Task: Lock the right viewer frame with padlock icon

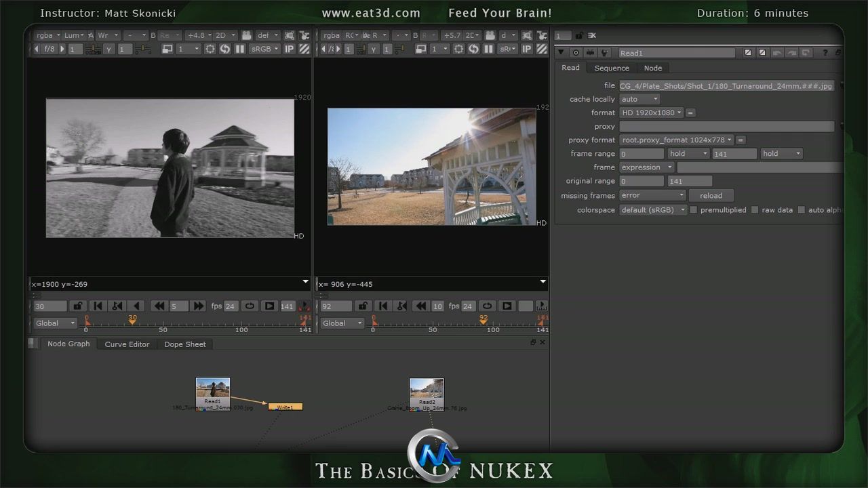Action: (x=363, y=306)
